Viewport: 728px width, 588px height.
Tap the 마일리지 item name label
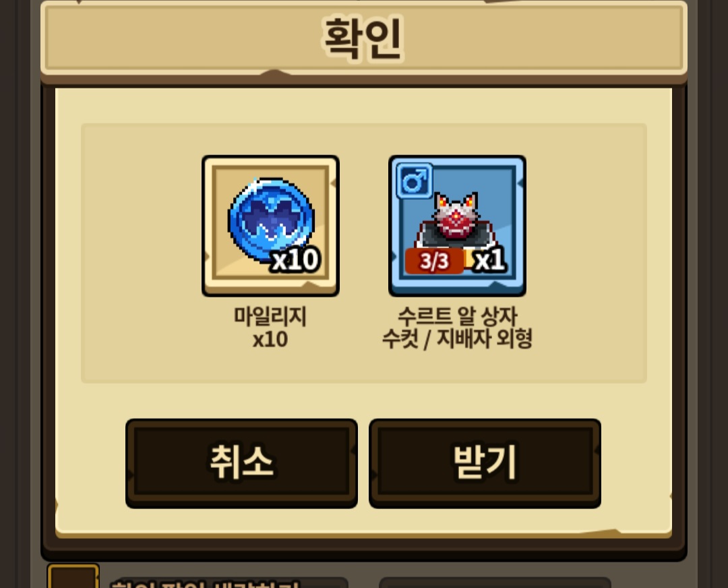[x=270, y=317]
